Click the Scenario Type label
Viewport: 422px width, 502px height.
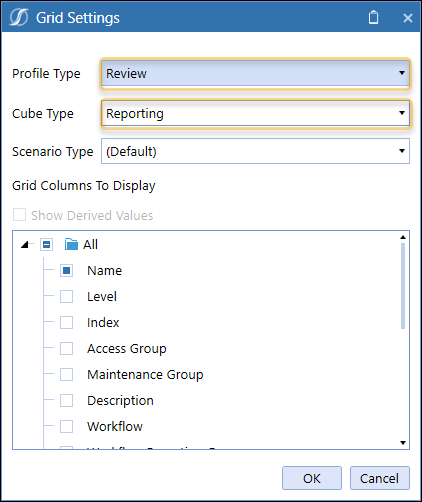(x=53, y=152)
